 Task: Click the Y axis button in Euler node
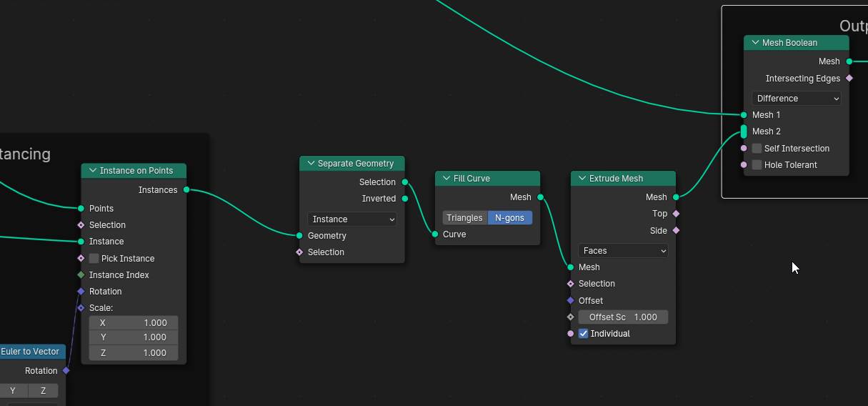[13, 391]
